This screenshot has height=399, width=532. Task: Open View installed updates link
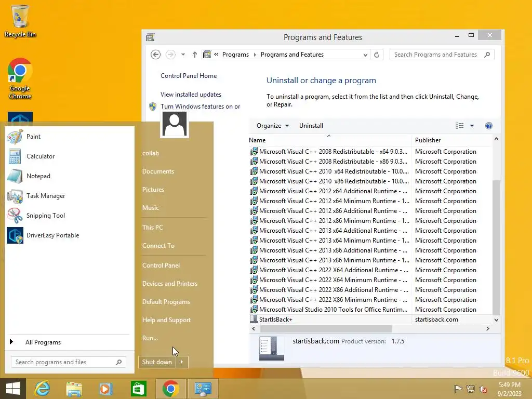pyautogui.click(x=191, y=95)
